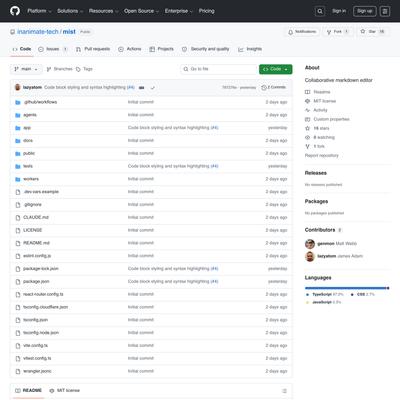Click the folder icon beside agents
This screenshot has height=400, width=400.
(18, 115)
